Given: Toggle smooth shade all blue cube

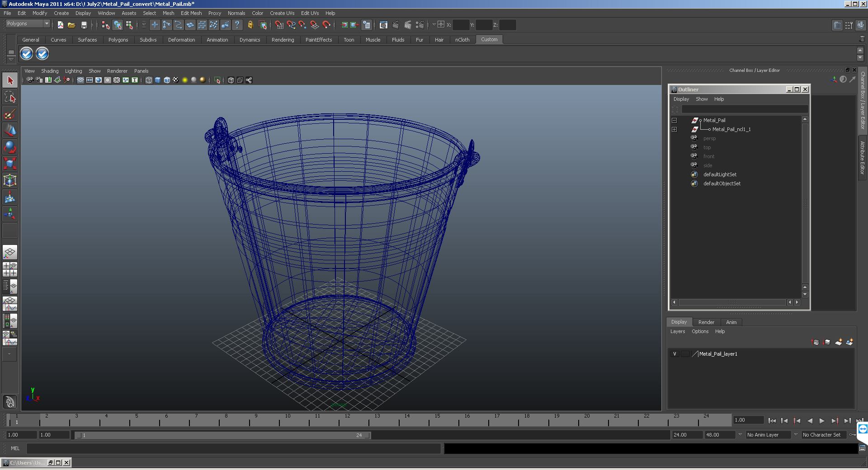Looking at the screenshot, I should 158,80.
